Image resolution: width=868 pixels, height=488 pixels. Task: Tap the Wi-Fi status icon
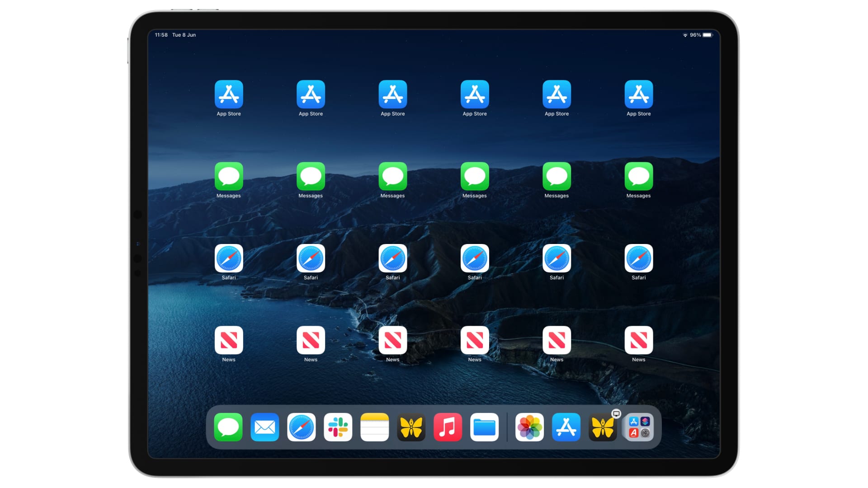pos(685,35)
